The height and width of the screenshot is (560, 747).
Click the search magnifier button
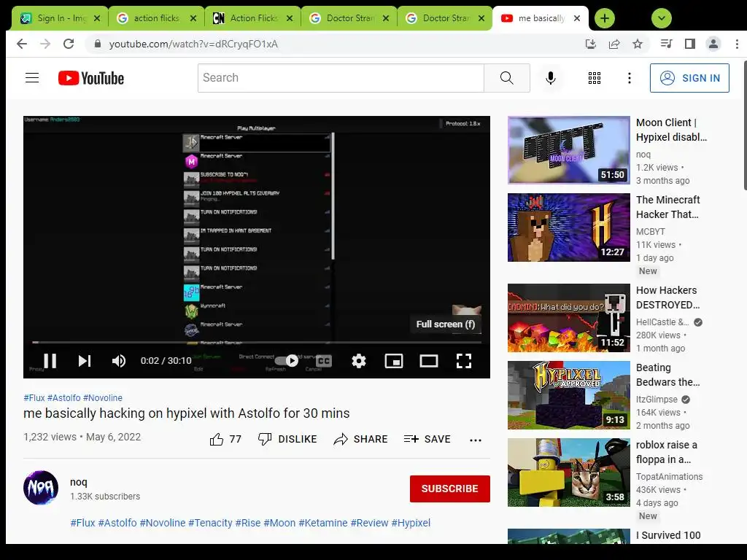pyautogui.click(x=507, y=77)
